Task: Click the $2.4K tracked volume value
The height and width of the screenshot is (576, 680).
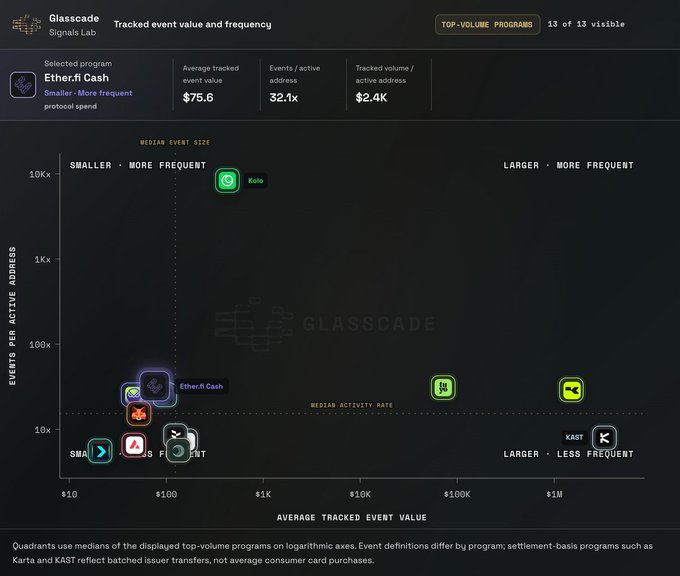Action: tap(371, 98)
